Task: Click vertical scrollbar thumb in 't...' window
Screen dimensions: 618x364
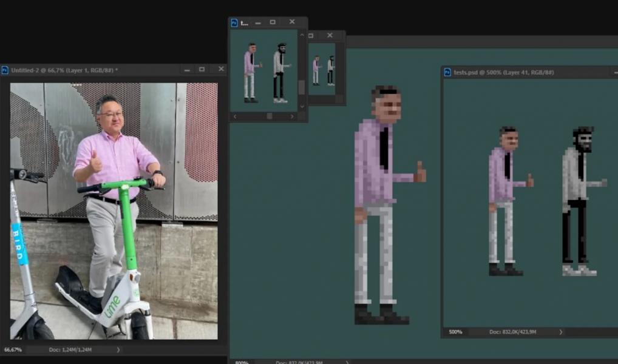Action: pyautogui.click(x=302, y=87)
